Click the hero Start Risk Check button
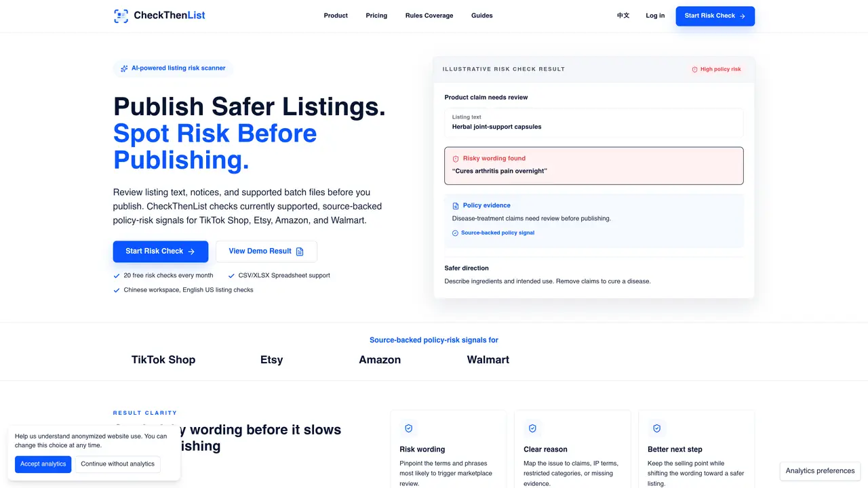 tap(161, 251)
